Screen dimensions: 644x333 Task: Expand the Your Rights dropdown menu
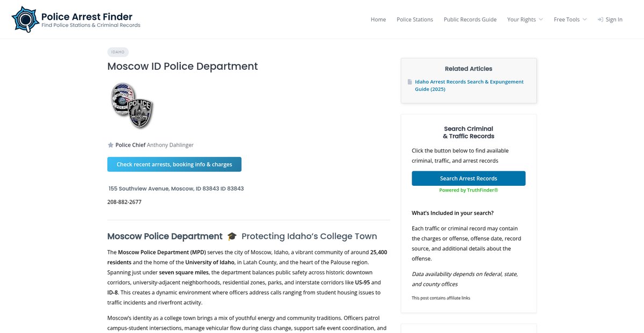click(x=525, y=19)
